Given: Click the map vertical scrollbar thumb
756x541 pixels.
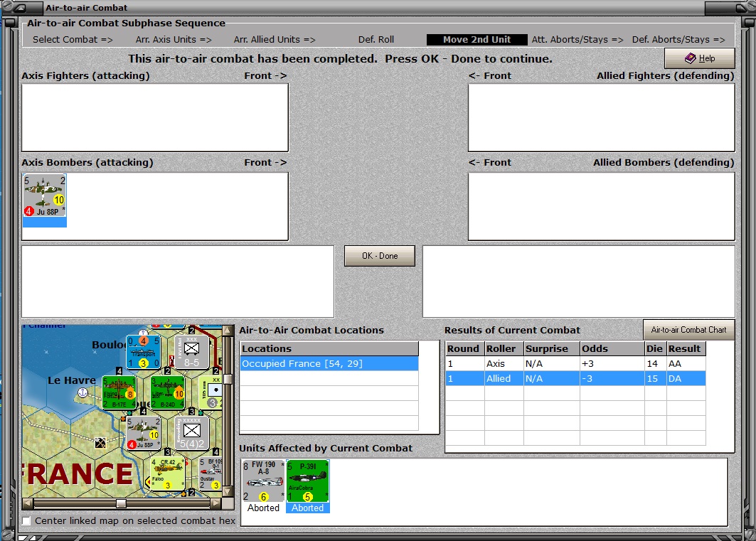Looking at the screenshot, I should 228,379.
